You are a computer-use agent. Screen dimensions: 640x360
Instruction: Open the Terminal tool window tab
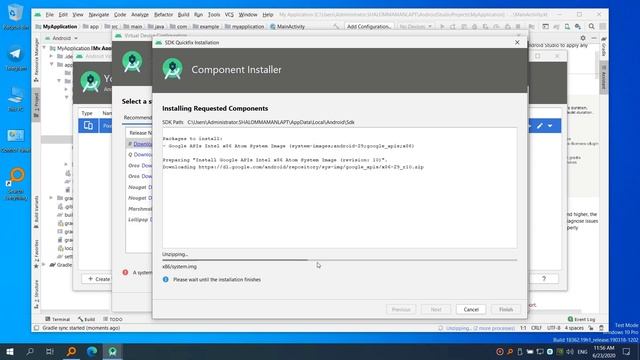point(58,319)
